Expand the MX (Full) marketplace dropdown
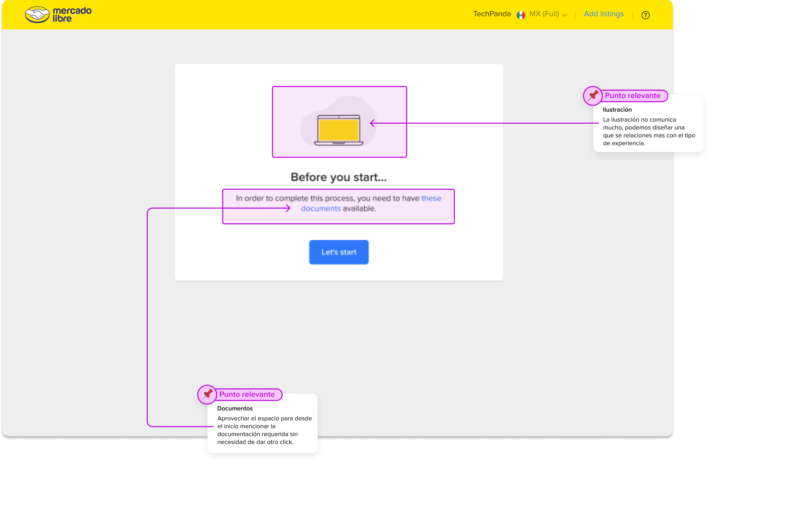812x521 pixels. 544,15
